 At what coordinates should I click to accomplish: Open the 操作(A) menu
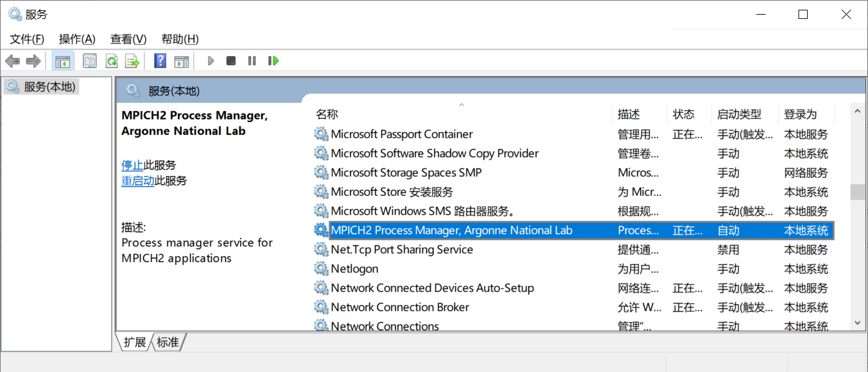coord(77,39)
